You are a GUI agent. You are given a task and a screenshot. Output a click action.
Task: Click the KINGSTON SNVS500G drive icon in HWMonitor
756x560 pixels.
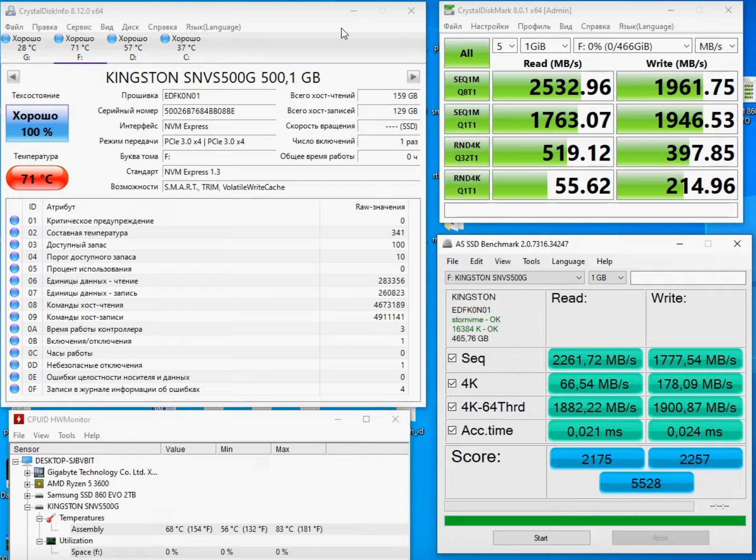click(39, 506)
